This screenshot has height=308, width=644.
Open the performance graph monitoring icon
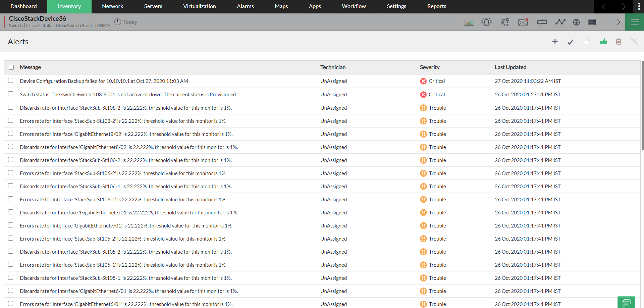[560, 22]
